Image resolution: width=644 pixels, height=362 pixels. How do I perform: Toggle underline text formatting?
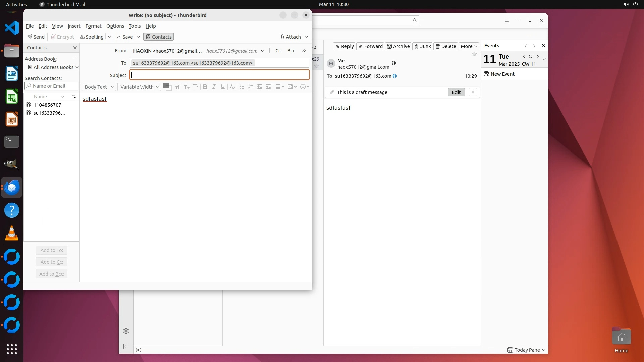tap(222, 87)
